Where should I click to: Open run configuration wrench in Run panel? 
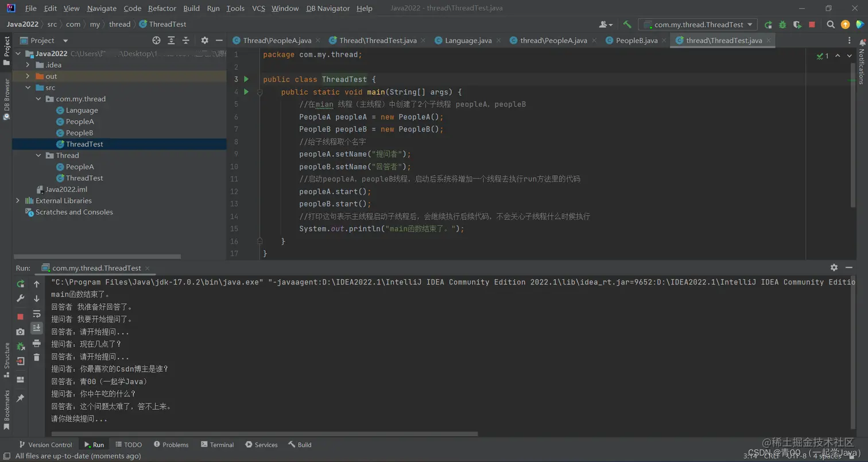pyautogui.click(x=21, y=298)
